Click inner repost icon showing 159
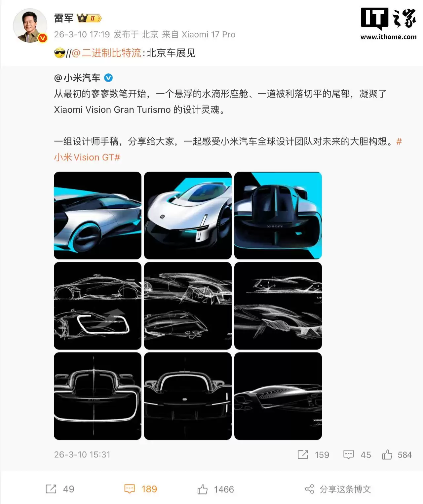Image resolution: width=423 pixels, height=504 pixels. click(303, 455)
